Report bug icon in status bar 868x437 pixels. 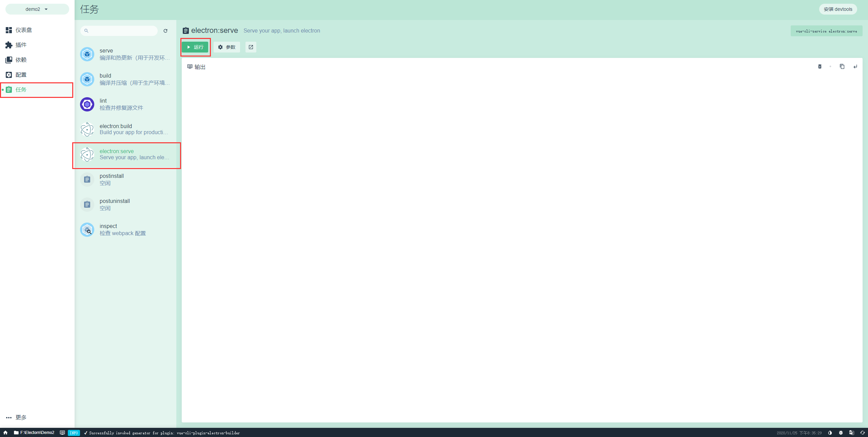pyautogui.click(x=841, y=433)
